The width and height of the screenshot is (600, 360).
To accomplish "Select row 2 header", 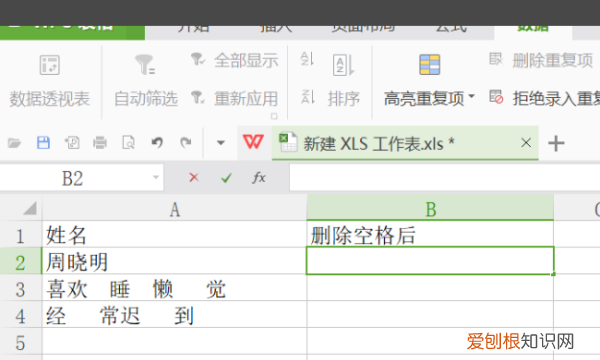I will (x=21, y=261).
